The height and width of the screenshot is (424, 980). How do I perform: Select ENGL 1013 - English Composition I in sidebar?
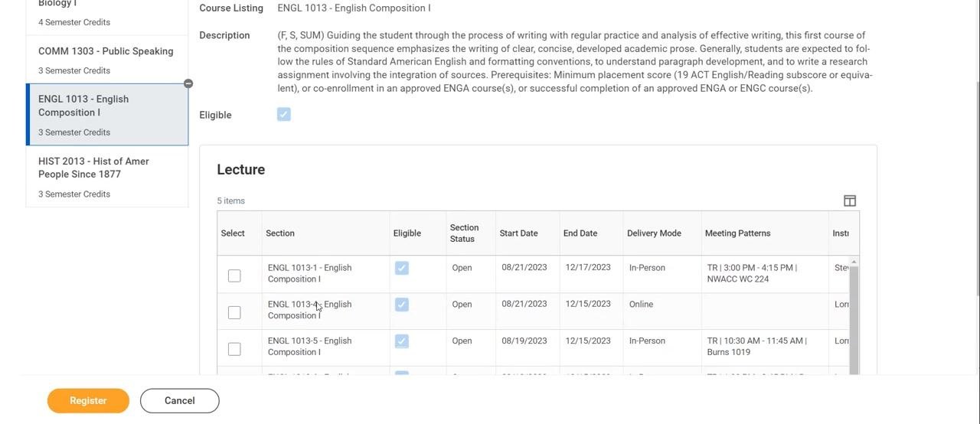(x=107, y=115)
